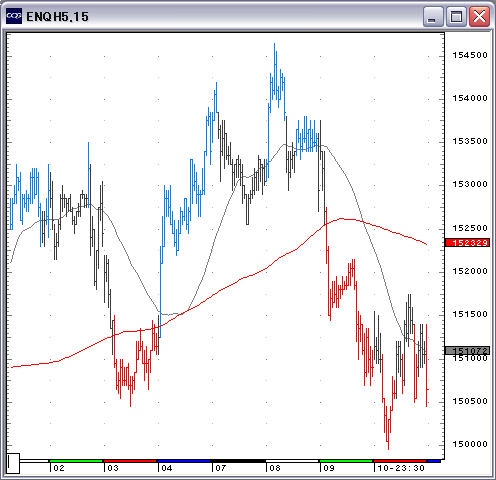Click the 09 date label on time axis
The width and height of the screenshot is (496, 480).
[x=329, y=468]
